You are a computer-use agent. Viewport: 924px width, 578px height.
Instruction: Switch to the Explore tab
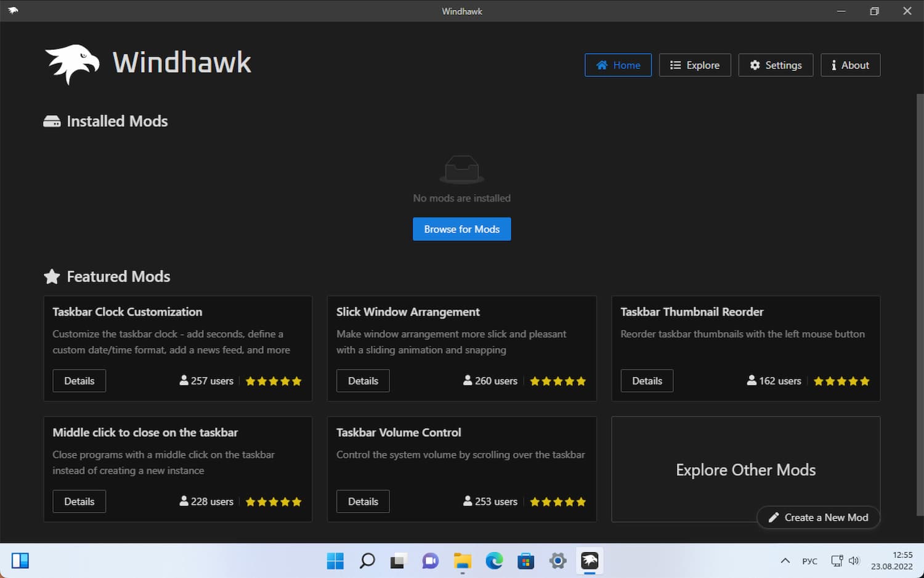click(695, 65)
